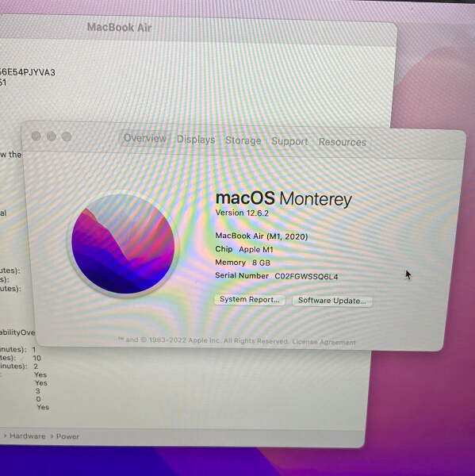This screenshot has width=475, height=476.
Task: Click the MacBook Air title of the System Report window
Action: tap(119, 27)
